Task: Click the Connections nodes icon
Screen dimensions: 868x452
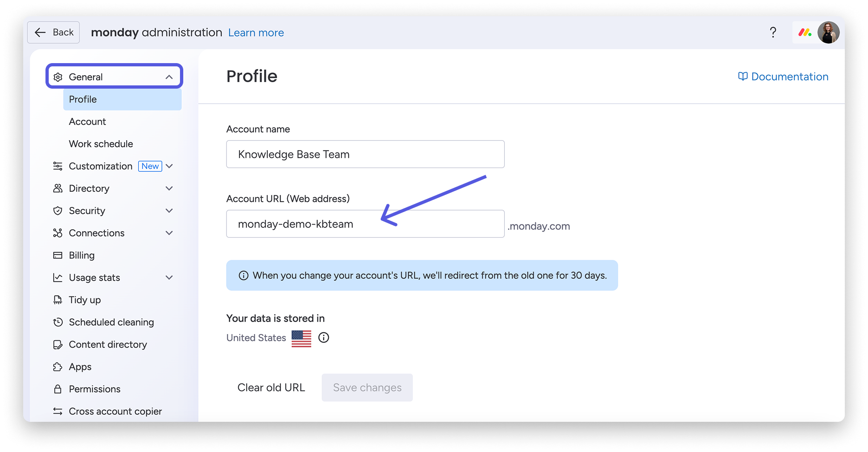Action: [58, 233]
